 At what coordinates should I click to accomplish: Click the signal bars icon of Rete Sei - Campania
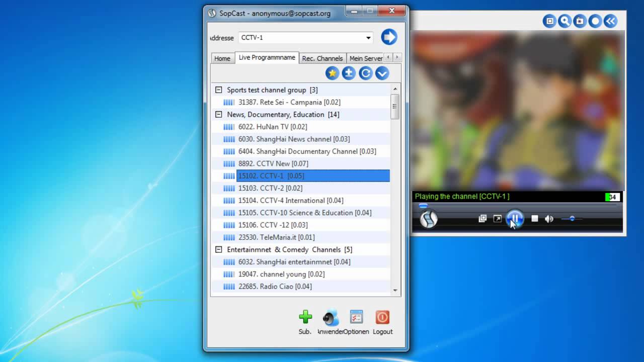coord(229,102)
